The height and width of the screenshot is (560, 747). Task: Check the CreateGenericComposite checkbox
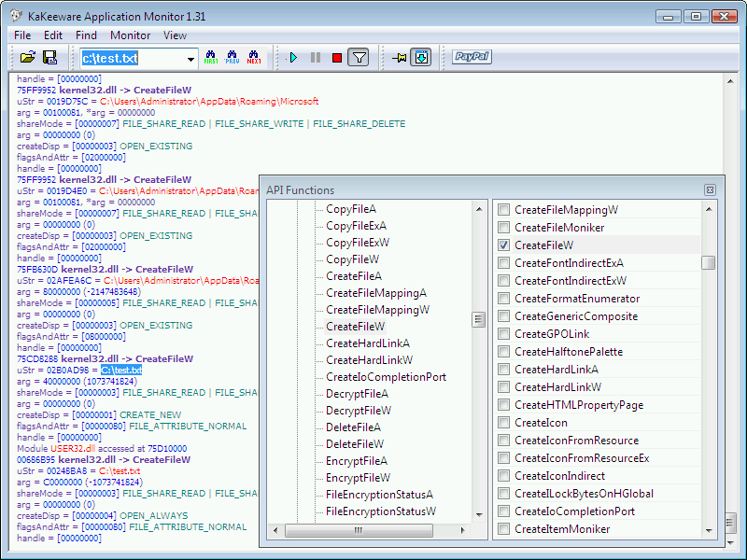pos(503,315)
